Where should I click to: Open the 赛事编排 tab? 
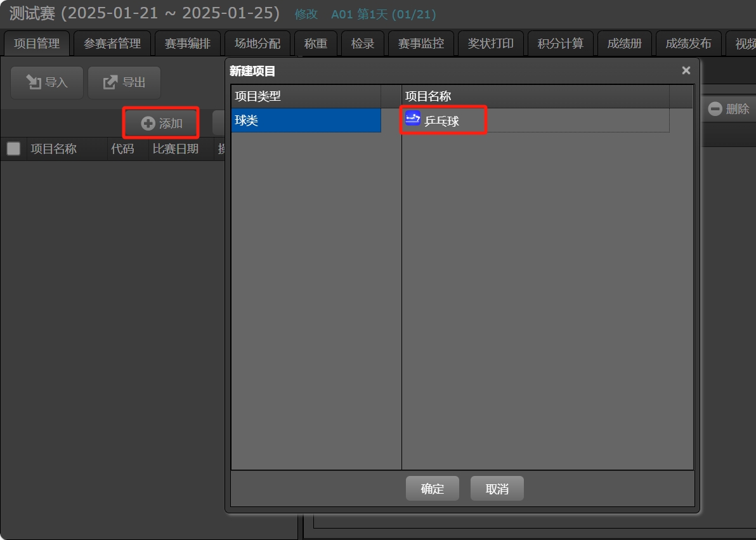tap(188, 43)
